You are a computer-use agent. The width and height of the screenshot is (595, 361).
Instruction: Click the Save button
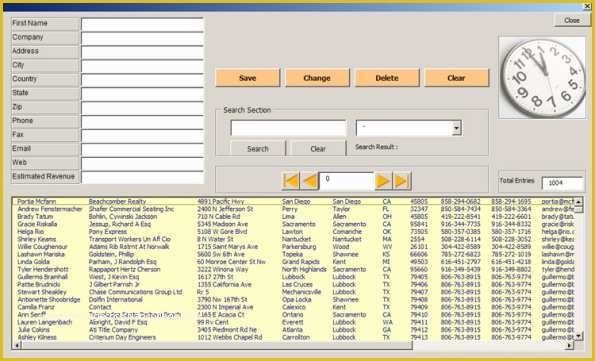pyautogui.click(x=247, y=78)
